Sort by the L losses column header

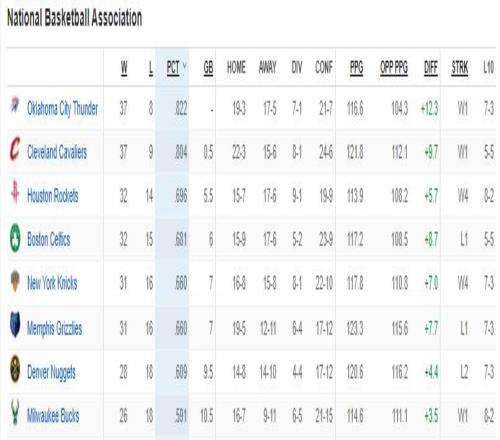point(151,68)
